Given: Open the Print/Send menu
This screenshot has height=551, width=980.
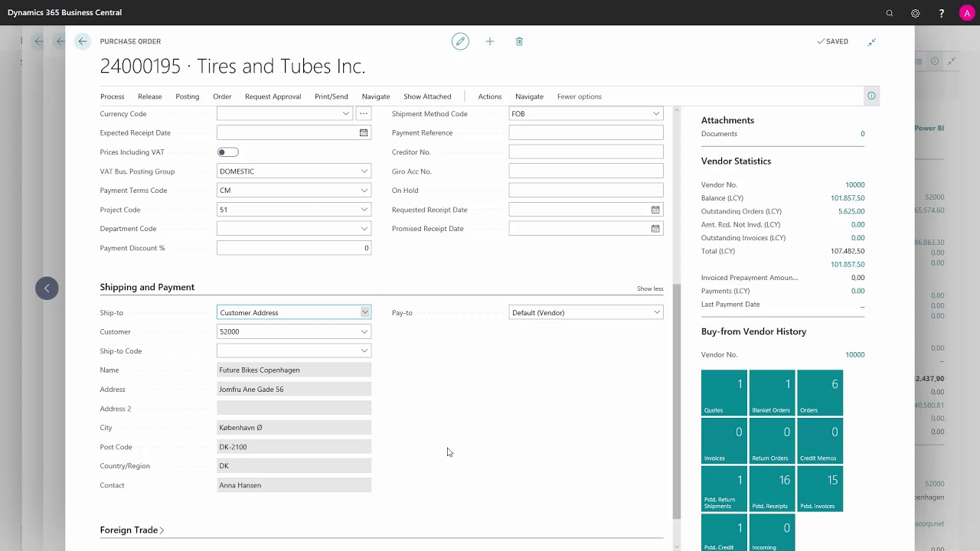Looking at the screenshot, I should pyautogui.click(x=332, y=96).
